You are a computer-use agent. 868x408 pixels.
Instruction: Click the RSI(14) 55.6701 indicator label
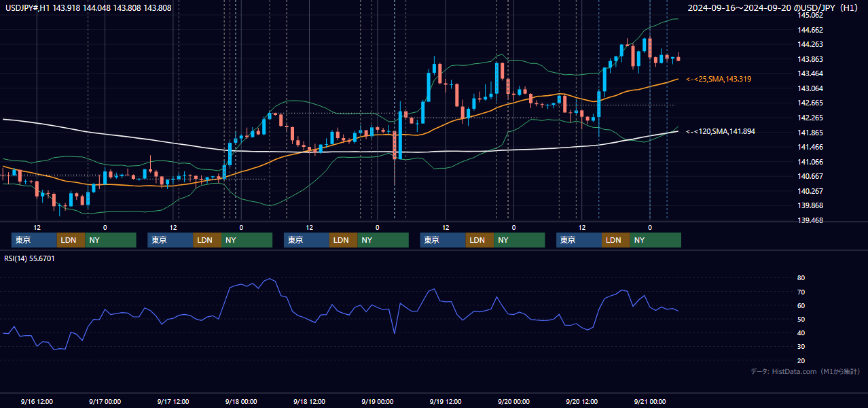click(x=30, y=258)
